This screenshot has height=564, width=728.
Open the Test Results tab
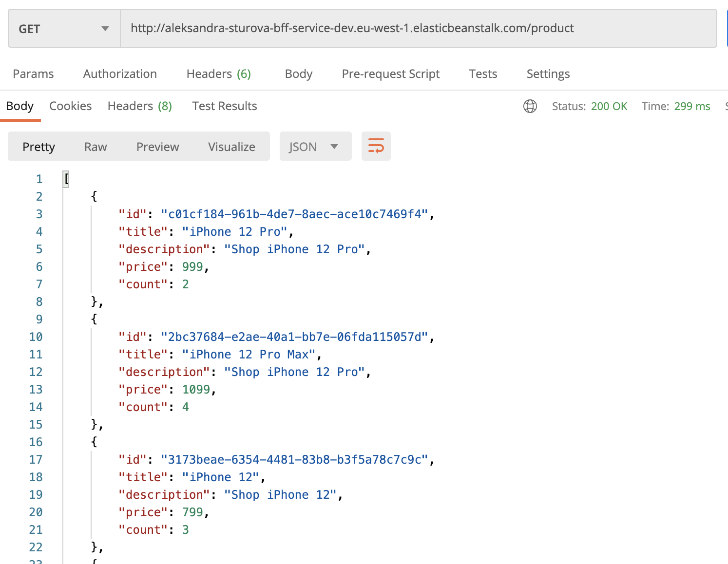click(x=225, y=106)
